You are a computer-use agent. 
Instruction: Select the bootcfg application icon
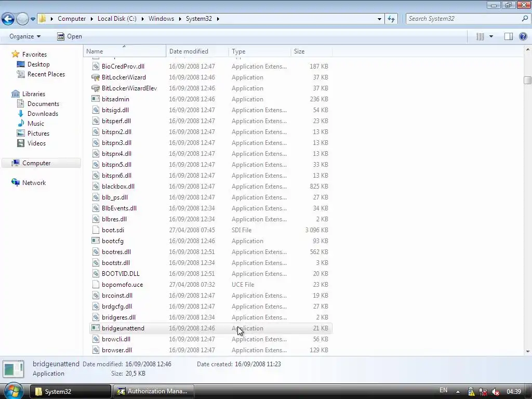[96, 241]
